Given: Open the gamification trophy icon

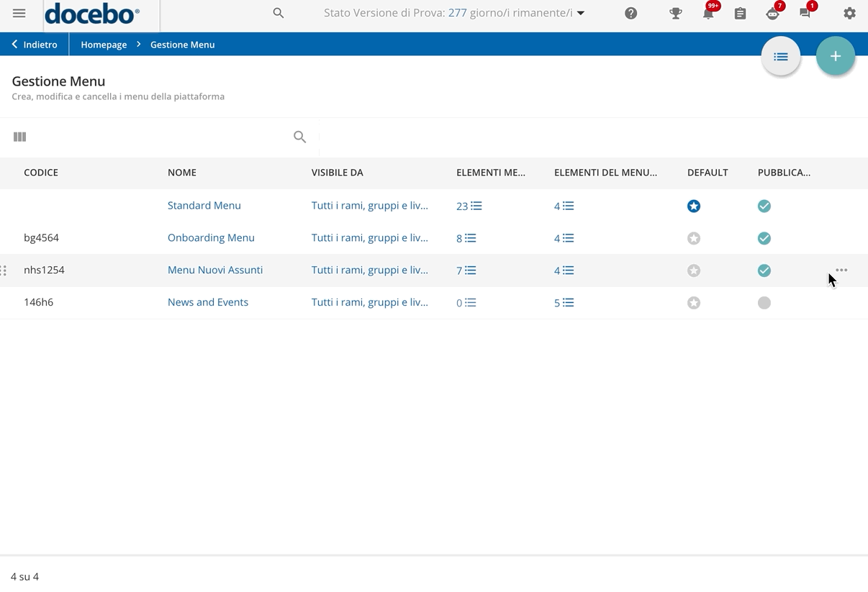Looking at the screenshot, I should 675,14.
